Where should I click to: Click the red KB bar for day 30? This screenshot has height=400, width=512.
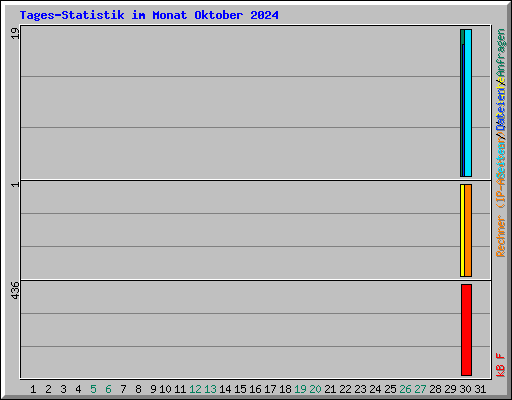click(x=466, y=330)
